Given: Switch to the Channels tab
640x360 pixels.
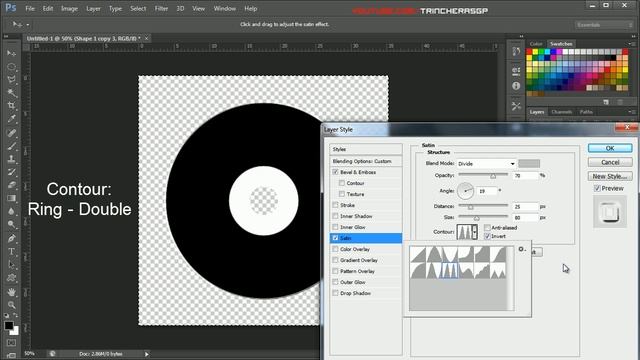Looking at the screenshot, I should coord(562,112).
